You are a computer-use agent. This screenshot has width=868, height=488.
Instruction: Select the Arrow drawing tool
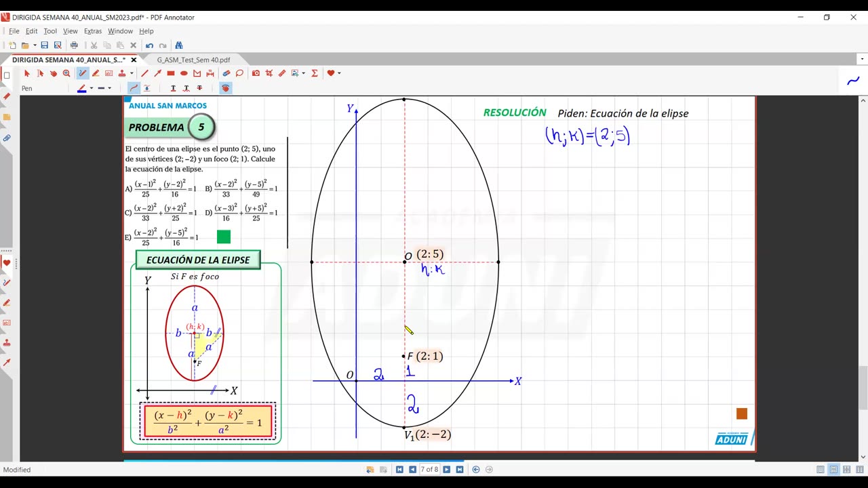pos(157,73)
